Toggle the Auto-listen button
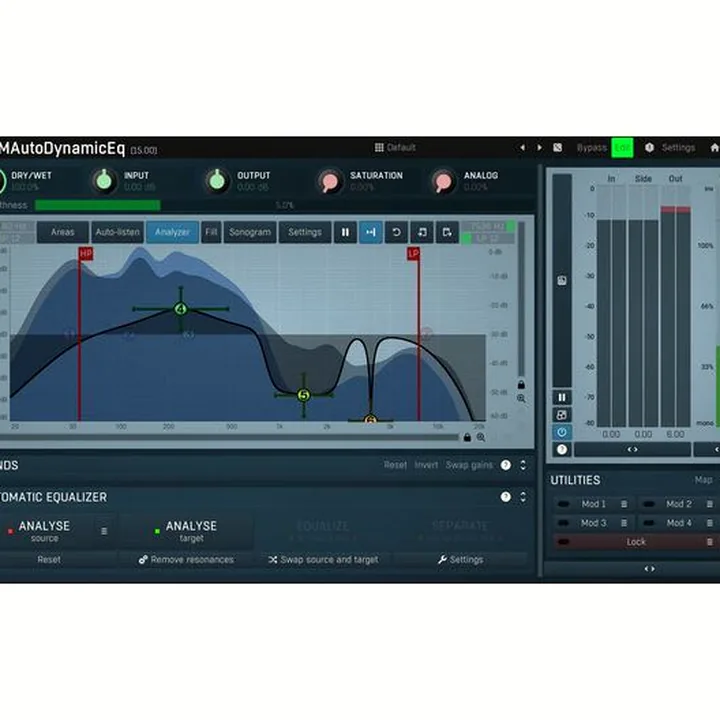The width and height of the screenshot is (720, 720). (118, 232)
